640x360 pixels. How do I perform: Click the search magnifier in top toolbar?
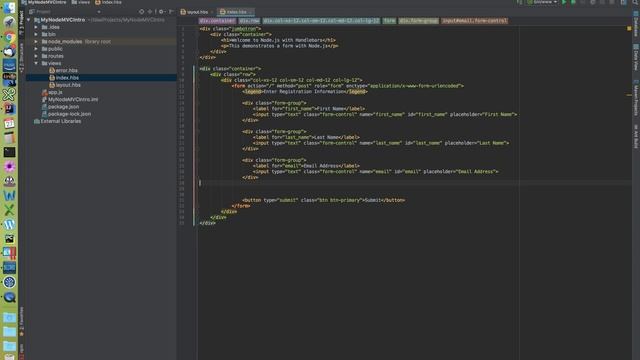[x=636, y=2]
